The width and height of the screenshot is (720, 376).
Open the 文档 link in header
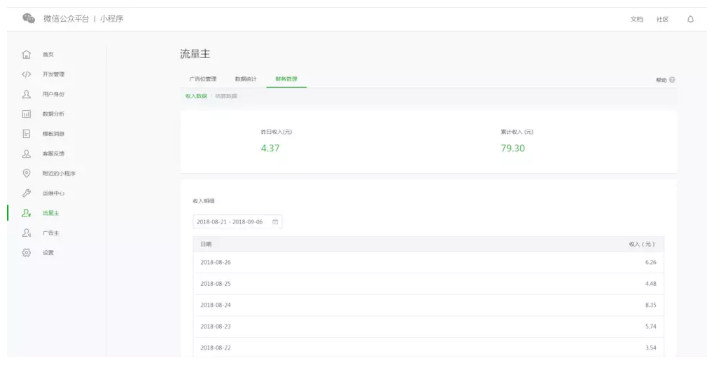(636, 19)
